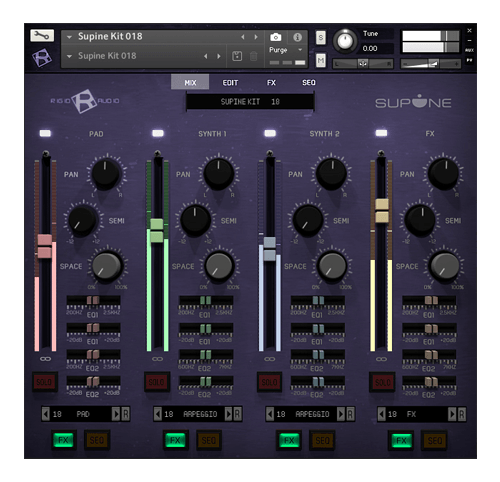Toggle the SYNTH 1 channel power LED
The width and height of the screenshot is (500, 482).
click(x=158, y=133)
